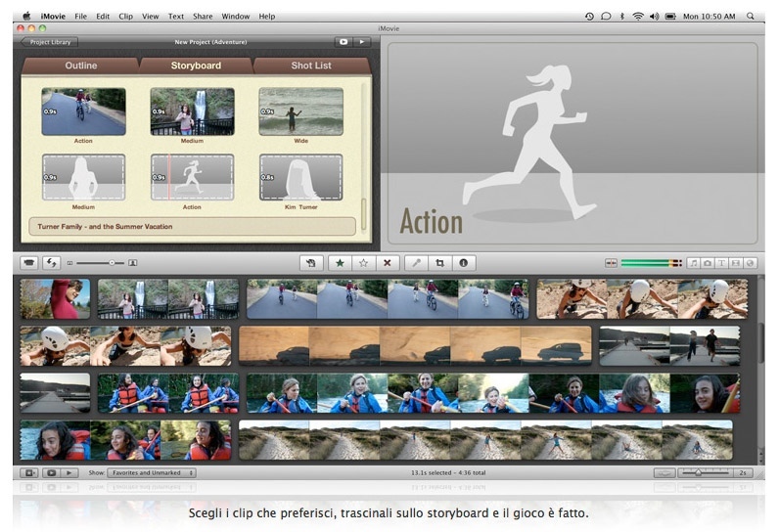Viewport: 779px width, 532px height.
Task: Toggle audio skimming next to volume meter
Action: (x=611, y=263)
